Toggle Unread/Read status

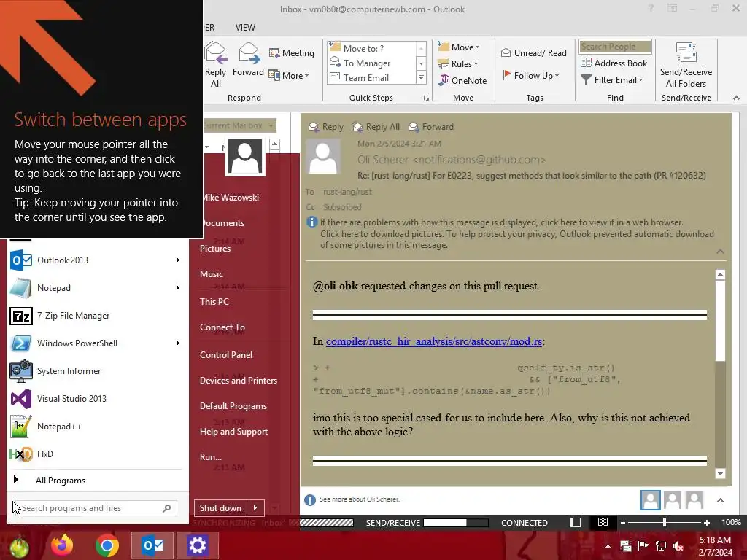tap(533, 52)
